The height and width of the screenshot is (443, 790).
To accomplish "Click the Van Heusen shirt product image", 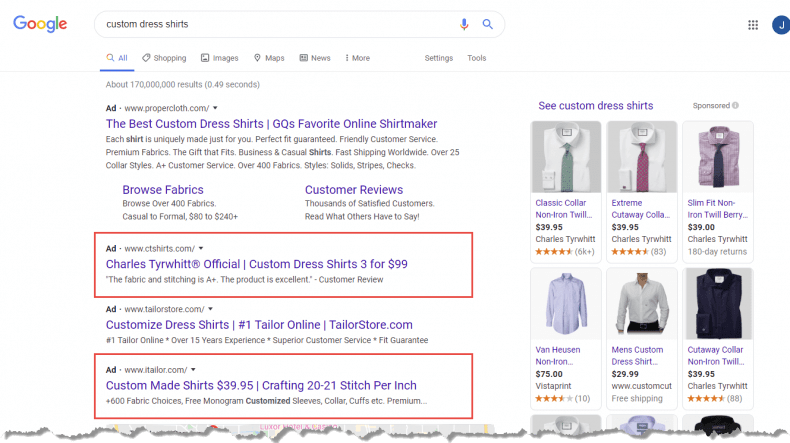I will (x=566, y=302).
